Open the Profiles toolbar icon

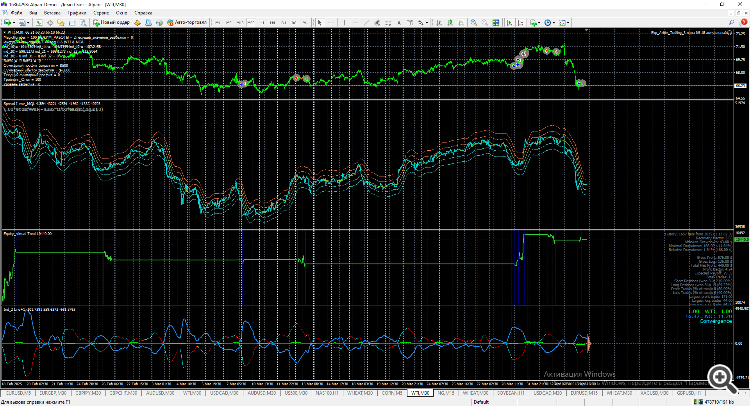click(x=21, y=22)
